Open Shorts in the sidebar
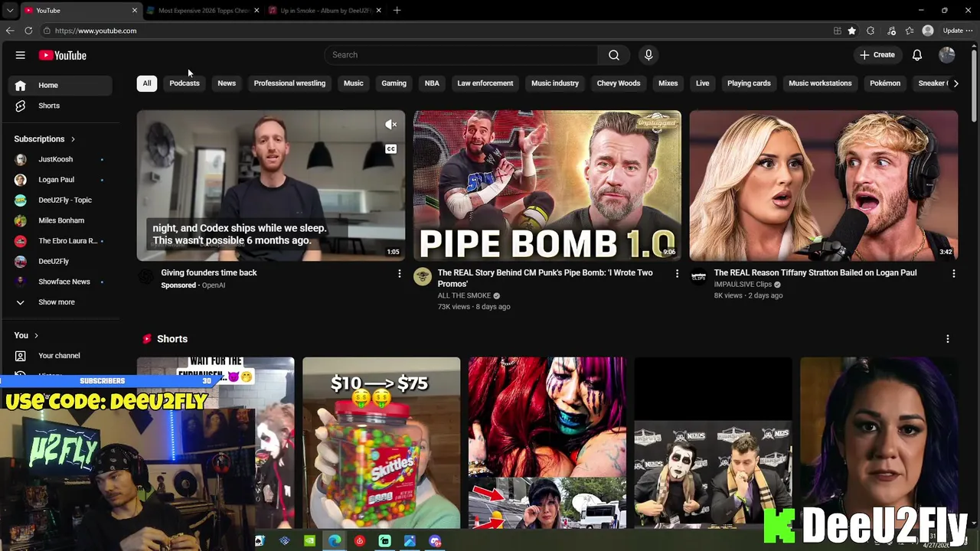Image resolution: width=980 pixels, height=551 pixels. tap(61, 106)
